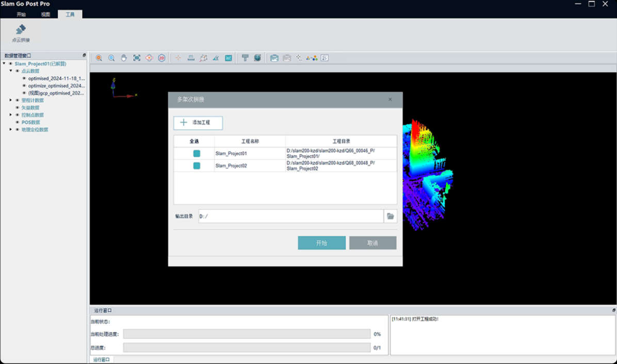Click the 输出目录 path input field
This screenshot has width=617, height=364.
coord(290,217)
